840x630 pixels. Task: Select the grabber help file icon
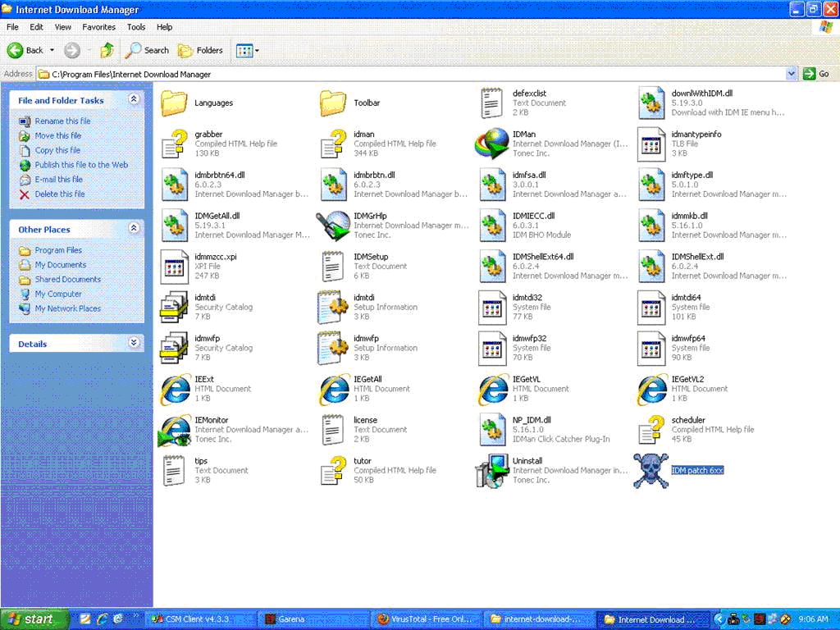click(175, 144)
